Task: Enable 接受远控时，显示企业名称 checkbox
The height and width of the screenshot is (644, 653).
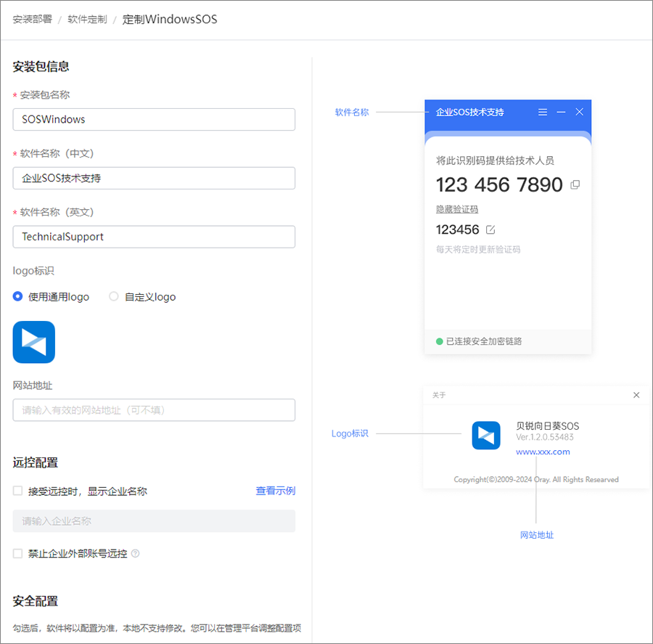Action: click(18, 491)
